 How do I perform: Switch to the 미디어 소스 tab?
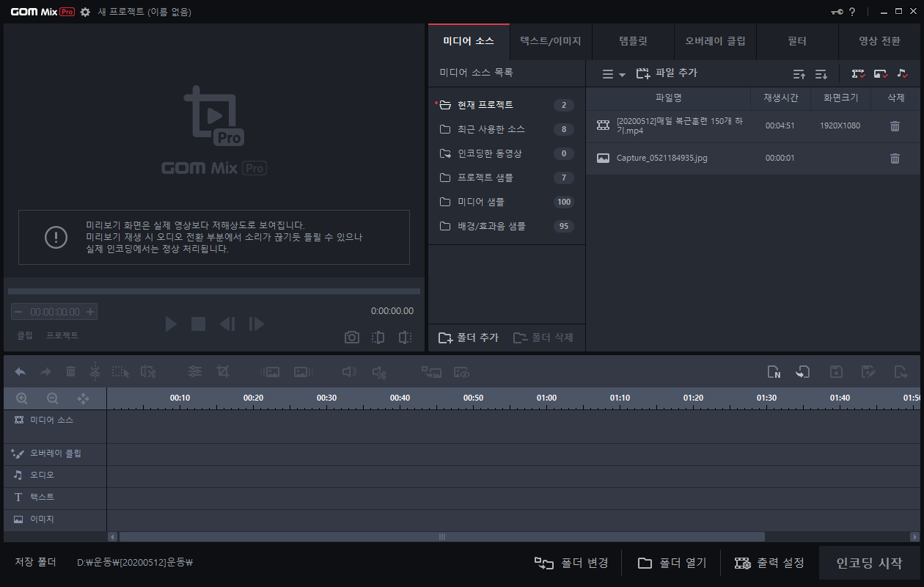(x=469, y=41)
